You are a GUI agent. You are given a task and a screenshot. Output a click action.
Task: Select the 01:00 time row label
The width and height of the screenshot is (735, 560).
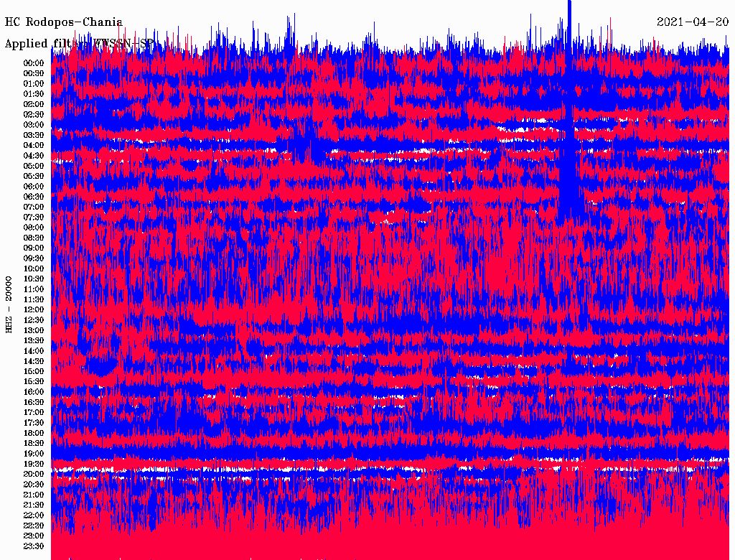34,84
